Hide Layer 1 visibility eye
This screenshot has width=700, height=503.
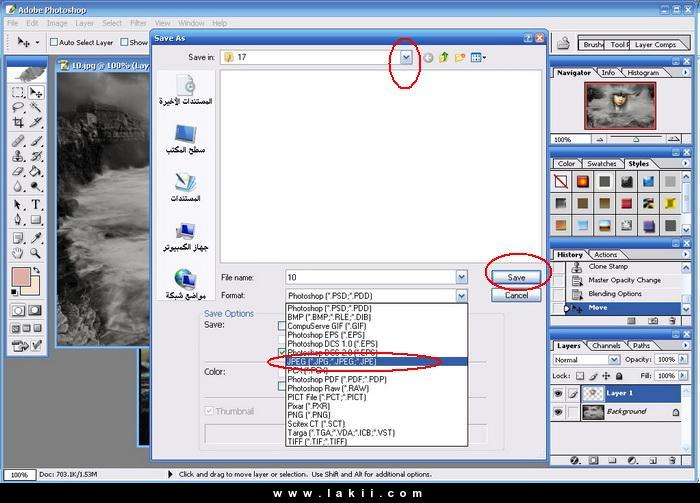point(558,394)
